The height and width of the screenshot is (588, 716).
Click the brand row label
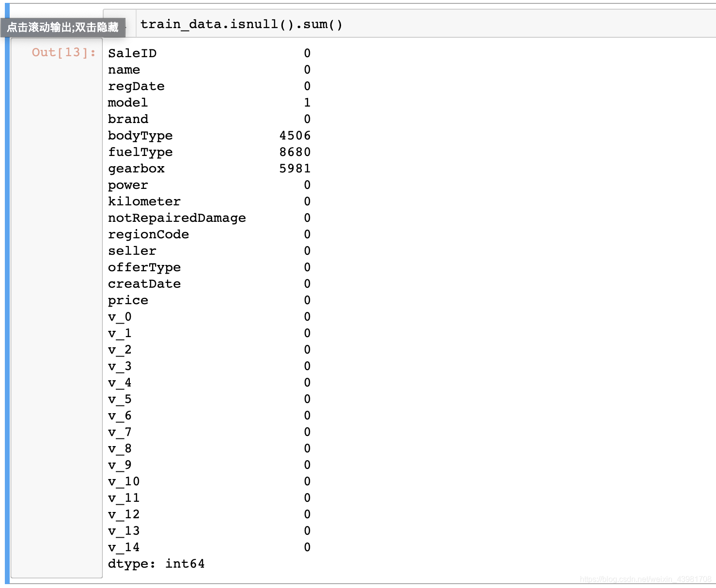[128, 119]
